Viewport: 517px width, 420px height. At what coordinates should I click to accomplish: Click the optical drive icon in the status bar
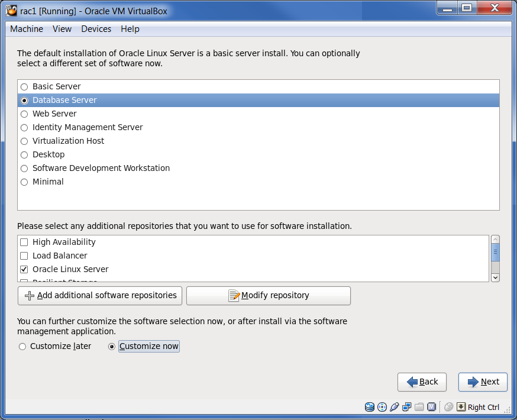(x=380, y=407)
